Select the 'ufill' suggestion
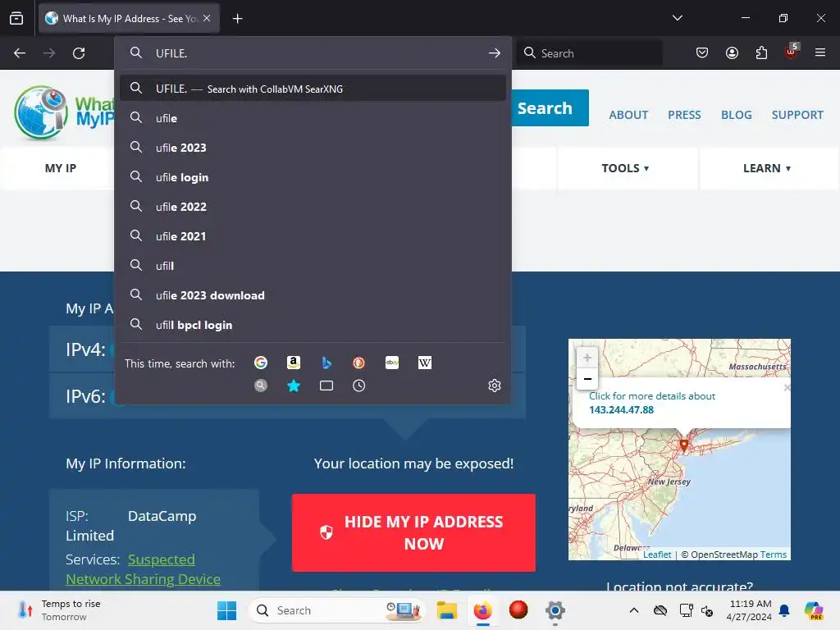Viewport: 840px width, 630px height. (313, 266)
